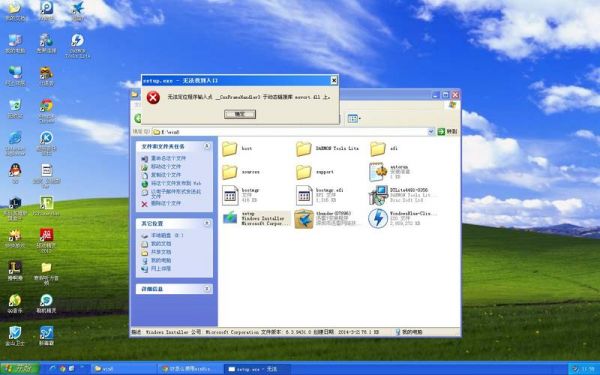The width and height of the screenshot is (600, 375).
Task: Confirm the error dialog with 确定 button
Action: coord(240,114)
